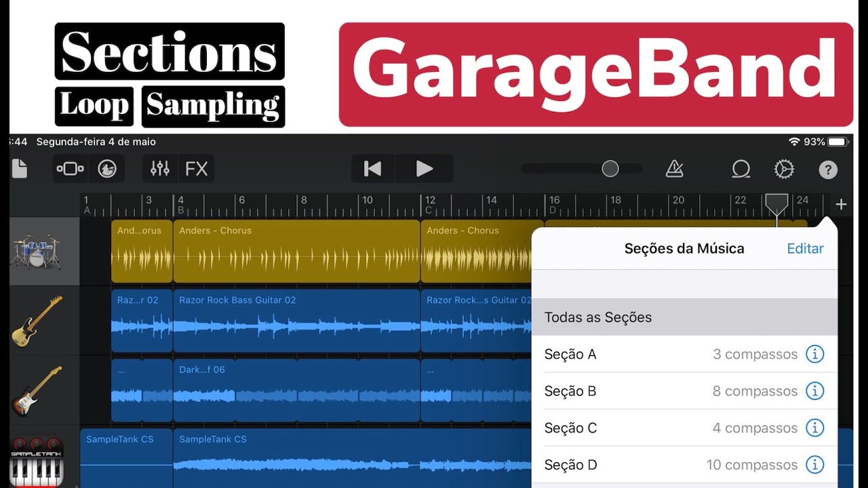Select the bass guitar track header
The image size is (868, 488).
45,321
